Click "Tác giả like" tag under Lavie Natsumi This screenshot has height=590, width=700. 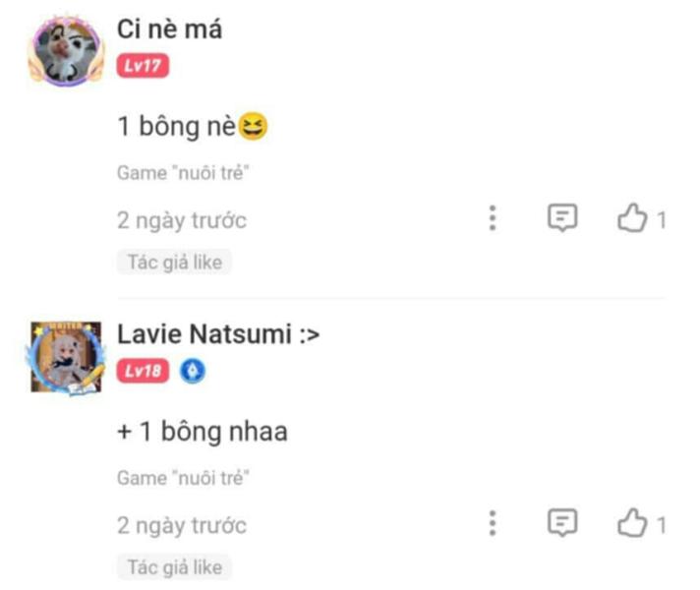(175, 566)
